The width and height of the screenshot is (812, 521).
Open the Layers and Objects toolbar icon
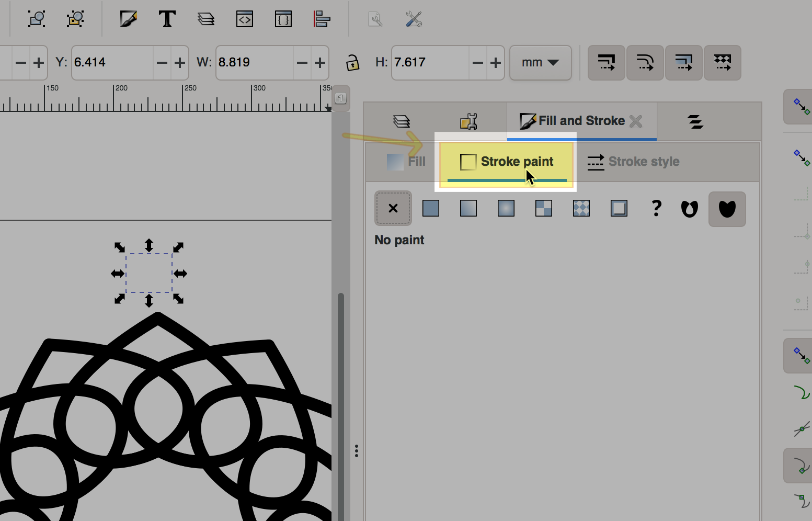pyautogui.click(x=206, y=19)
